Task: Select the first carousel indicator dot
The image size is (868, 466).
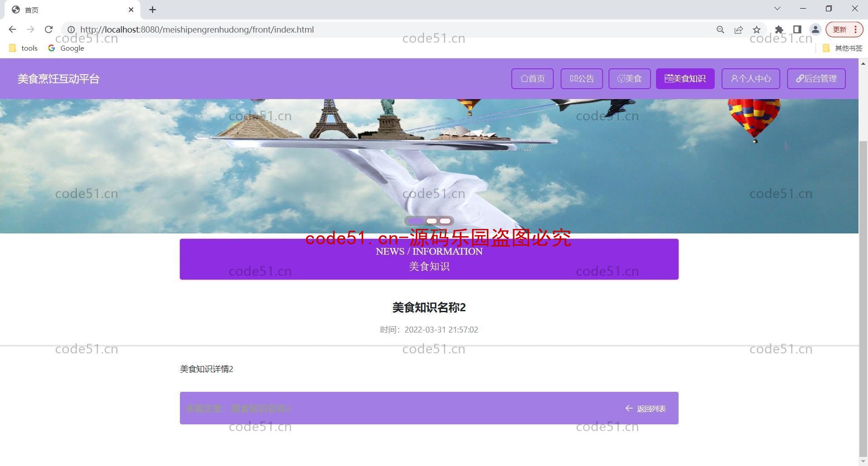Action: coord(415,221)
